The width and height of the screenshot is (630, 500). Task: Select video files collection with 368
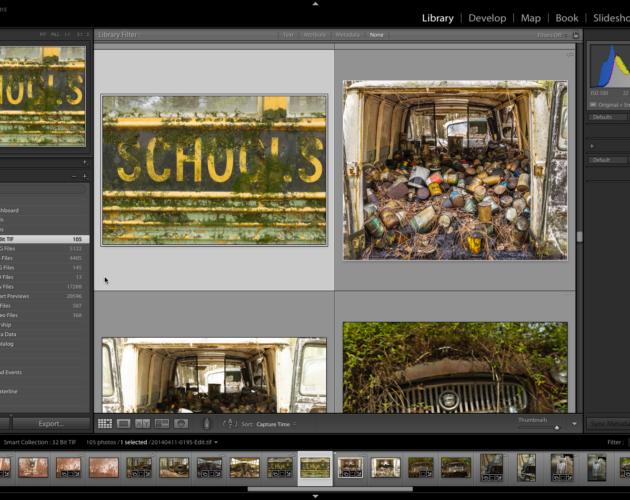tap(45, 315)
